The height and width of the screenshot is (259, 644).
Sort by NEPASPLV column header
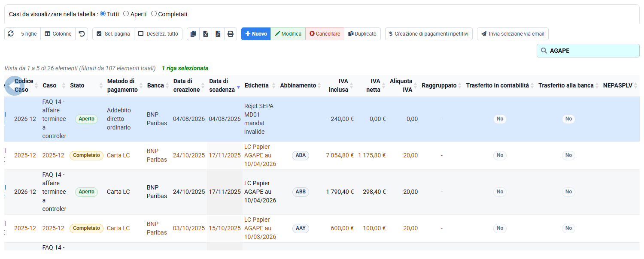(620, 85)
